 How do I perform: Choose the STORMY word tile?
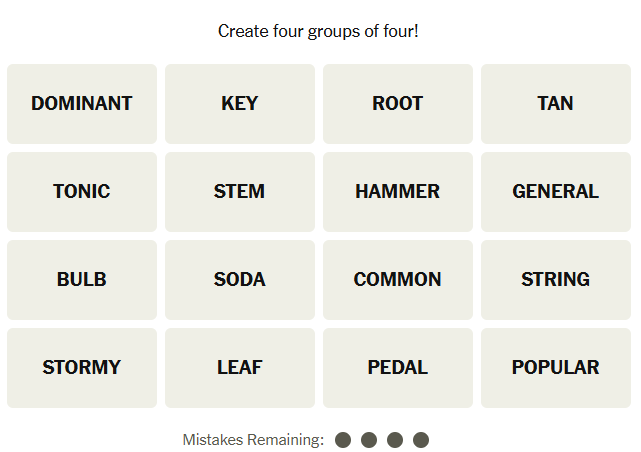click(x=82, y=368)
